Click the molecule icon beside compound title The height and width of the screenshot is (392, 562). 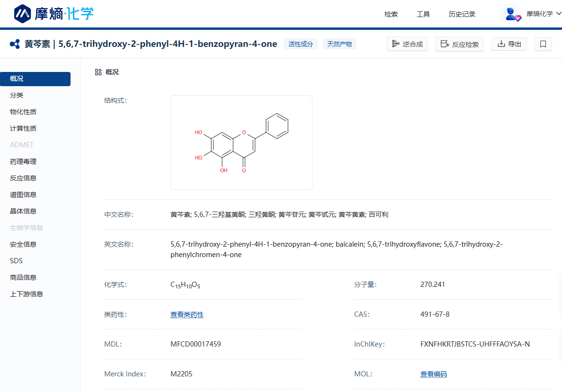pos(15,44)
